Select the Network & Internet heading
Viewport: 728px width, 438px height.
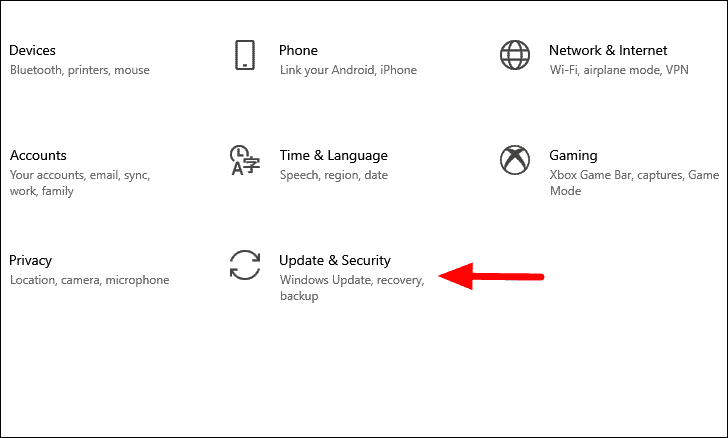(608, 50)
